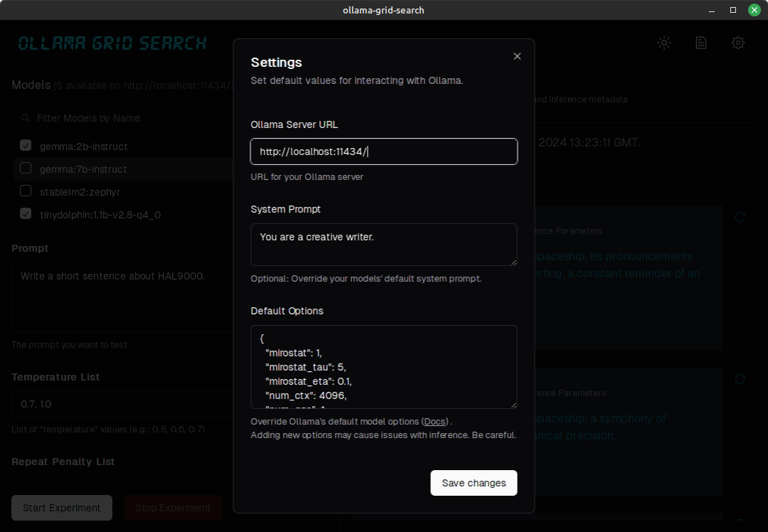The height and width of the screenshot is (532, 768).
Task: Uncheck the gemma:2b-instruct model
Action: pos(26,146)
